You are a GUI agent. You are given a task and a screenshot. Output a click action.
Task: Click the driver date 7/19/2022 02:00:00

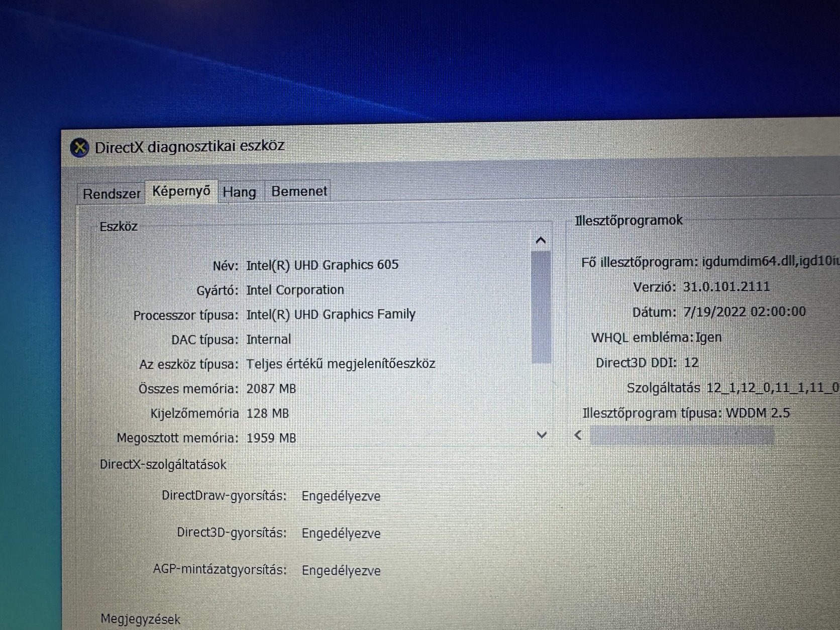pos(744,311)
